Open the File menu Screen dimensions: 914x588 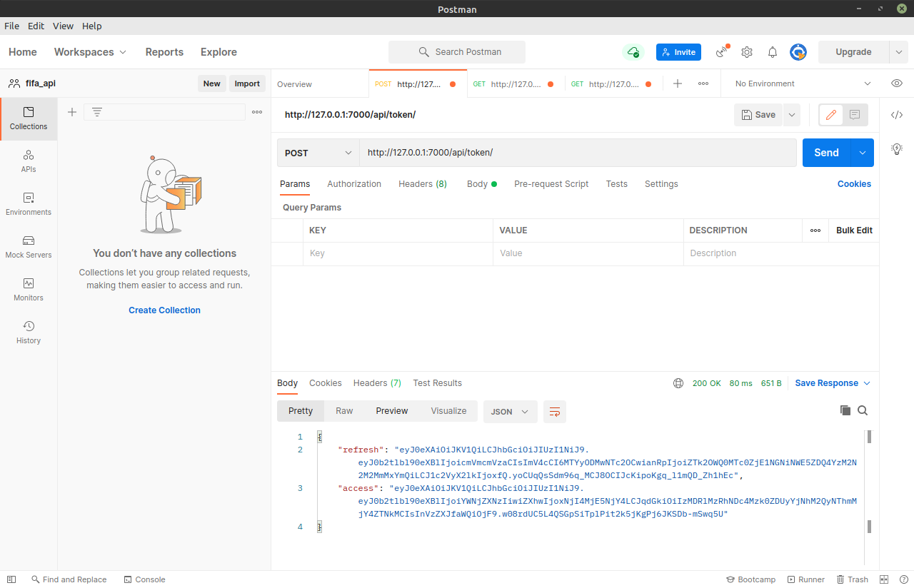[11, 26]
